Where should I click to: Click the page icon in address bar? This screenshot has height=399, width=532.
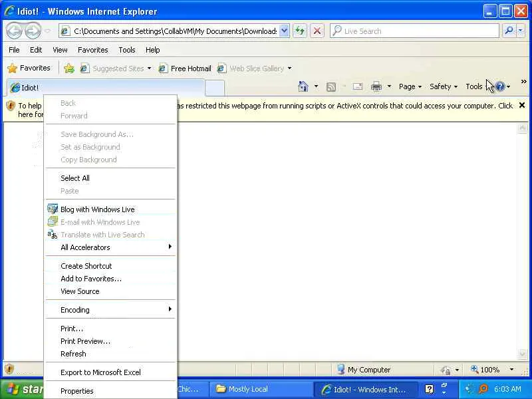pyautogui.click(x=65, y=31)
